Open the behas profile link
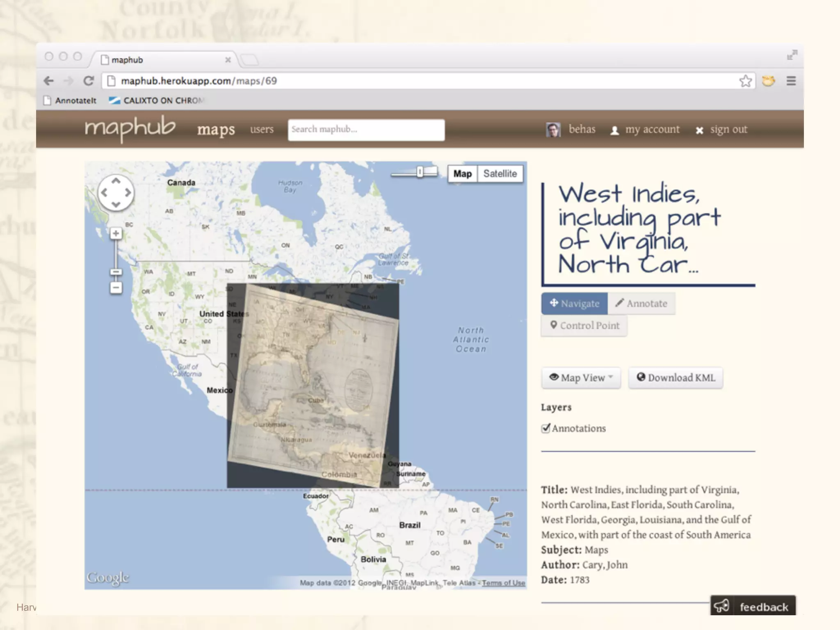Screen dimensions: 840x630 582,129
